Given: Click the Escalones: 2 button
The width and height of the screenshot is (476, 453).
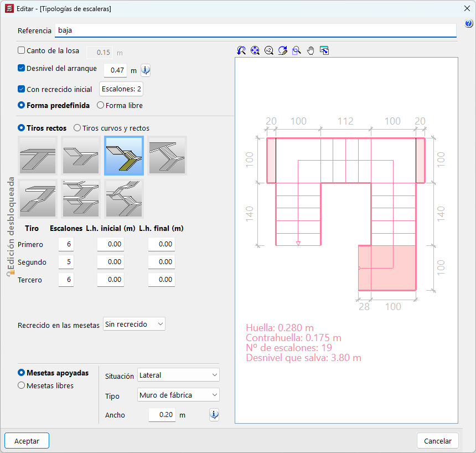Looking at the screenshot, I should tap(121, 89).
